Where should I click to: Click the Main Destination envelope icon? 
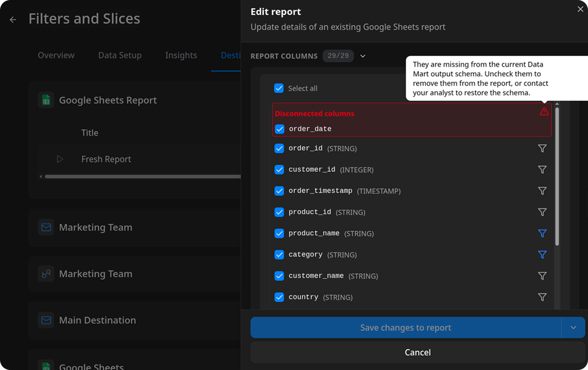(46, 320)
